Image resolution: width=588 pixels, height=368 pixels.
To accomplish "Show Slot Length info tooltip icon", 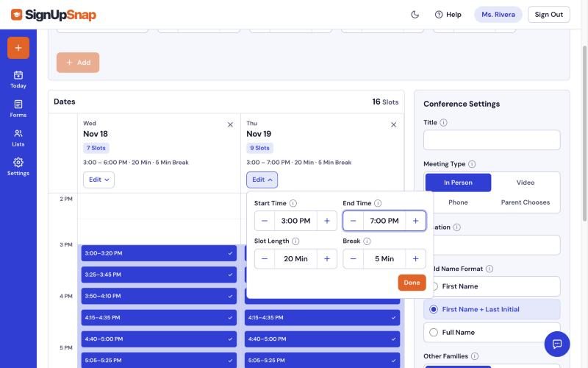I will (295, 241).
